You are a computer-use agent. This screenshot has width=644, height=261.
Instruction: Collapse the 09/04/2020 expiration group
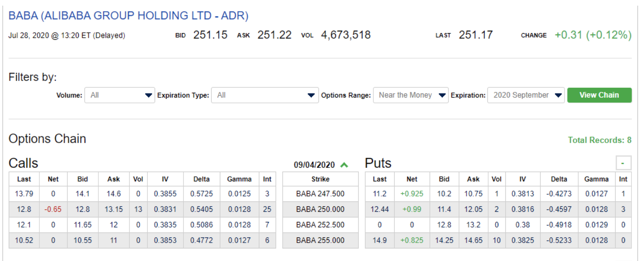coord(345,165)
